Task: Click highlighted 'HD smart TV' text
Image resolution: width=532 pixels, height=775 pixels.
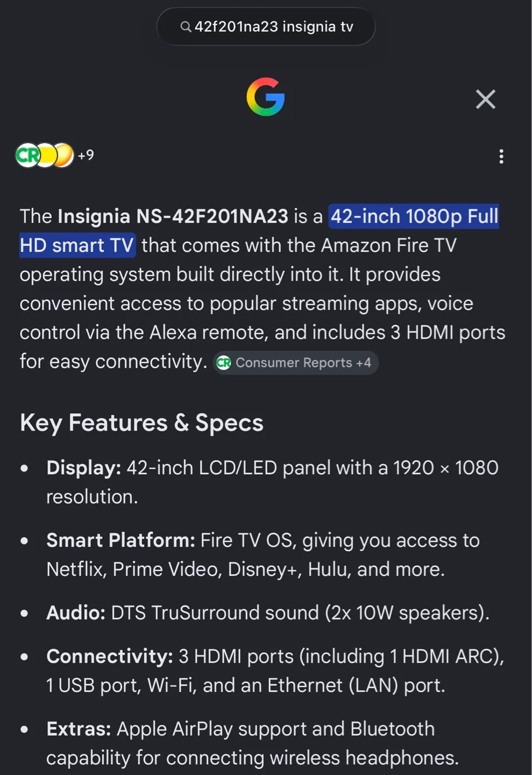Action: (77, 245)
